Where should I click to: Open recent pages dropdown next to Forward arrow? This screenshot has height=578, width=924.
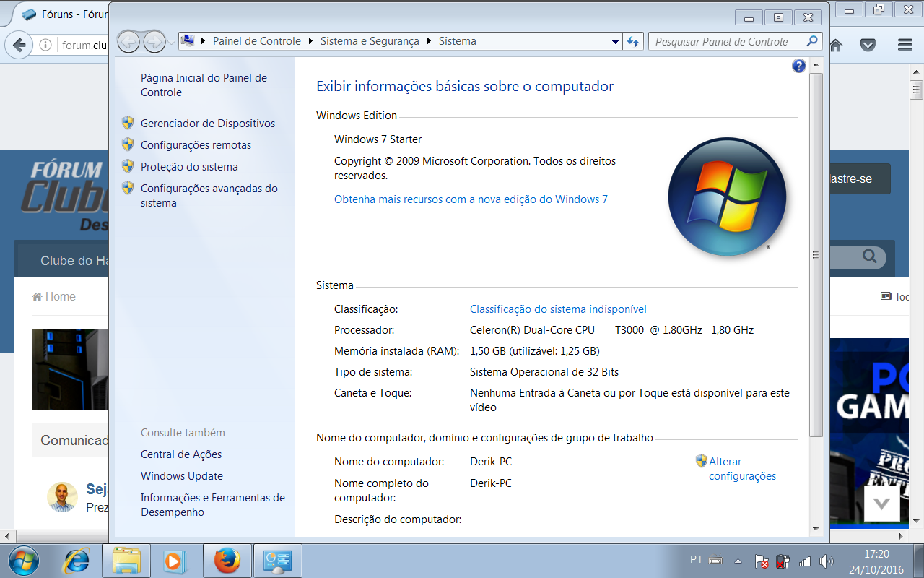point(171,42)
